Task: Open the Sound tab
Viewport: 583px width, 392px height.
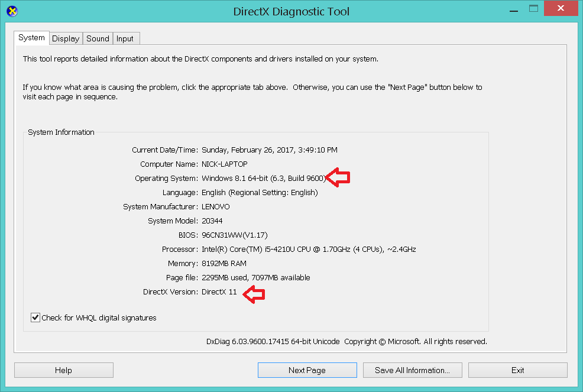Action: click(98, 38)
